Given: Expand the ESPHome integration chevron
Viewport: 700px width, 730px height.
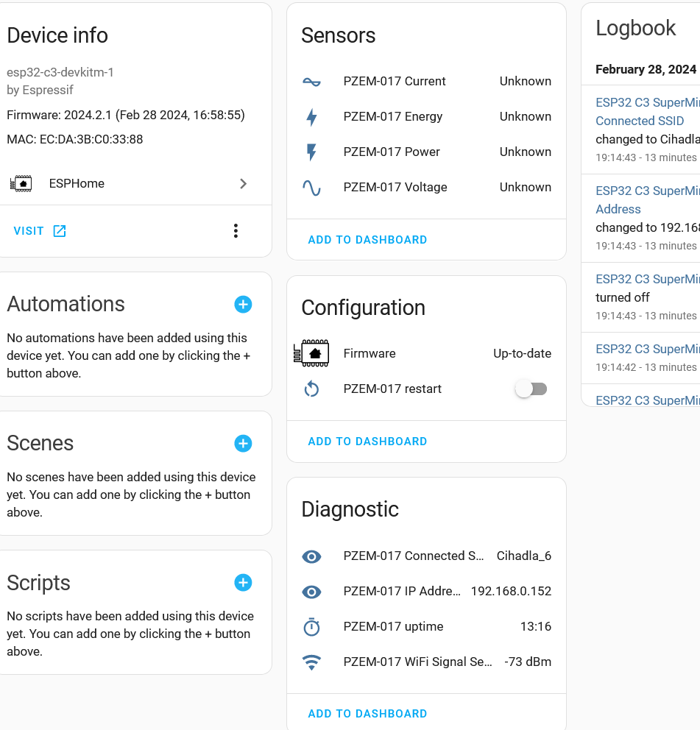Looking at the screenshot, I should pyautogui.click(x=243, y=184).
